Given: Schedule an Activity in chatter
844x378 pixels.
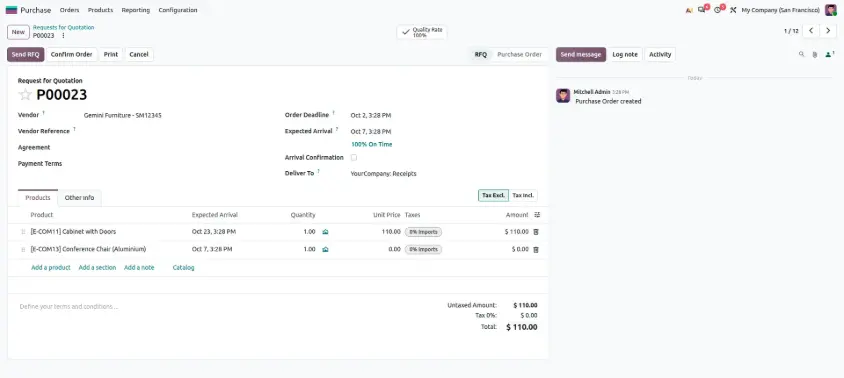Looking at the screenshot, I should click(660, 54).
